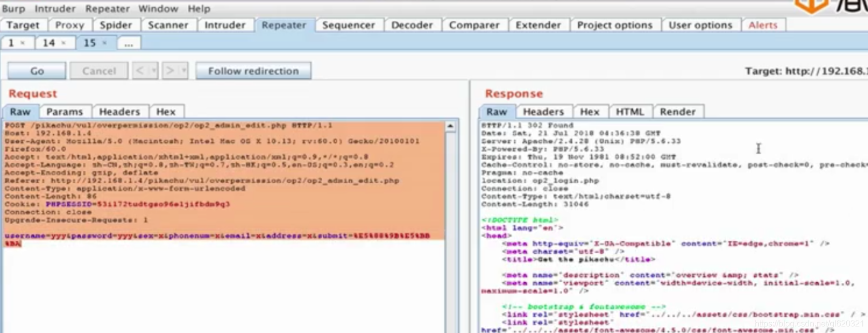Select the Request Raw tab
868x333 pixels.
[21, 112]
